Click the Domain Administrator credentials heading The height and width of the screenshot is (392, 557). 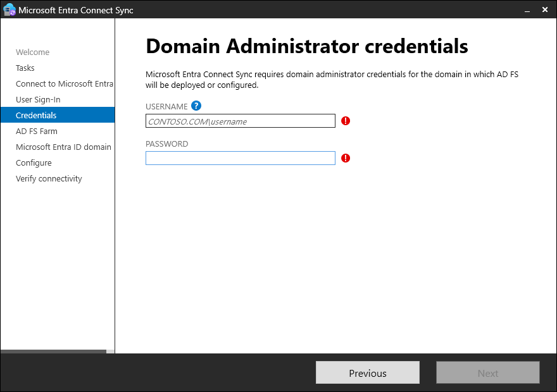(307, 46)
